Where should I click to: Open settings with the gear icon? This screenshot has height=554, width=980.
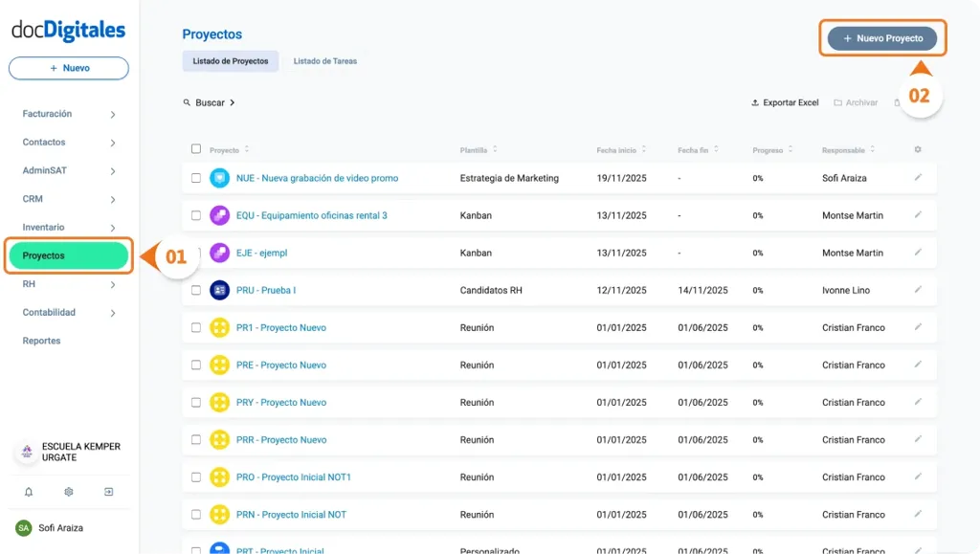pos(66,491)
